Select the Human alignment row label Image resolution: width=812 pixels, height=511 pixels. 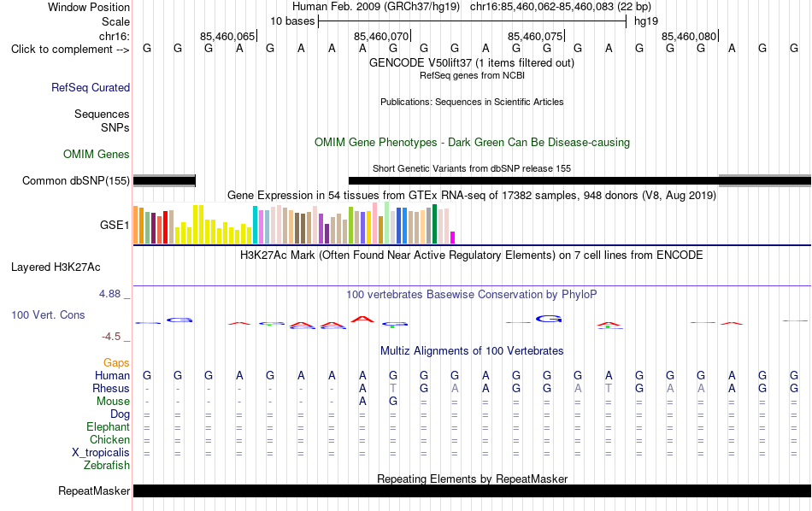click(x=112, y=375)
